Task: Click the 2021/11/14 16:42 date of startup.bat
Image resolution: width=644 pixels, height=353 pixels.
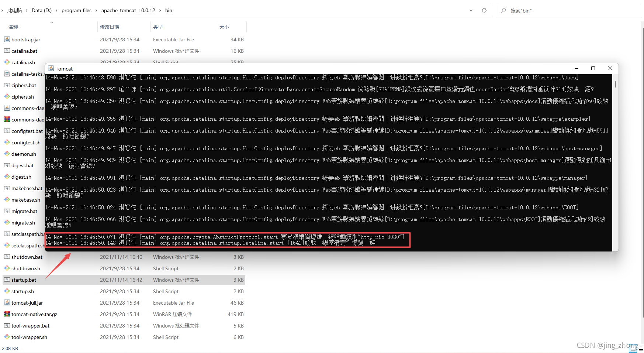Action: click(x=121, y=280)
